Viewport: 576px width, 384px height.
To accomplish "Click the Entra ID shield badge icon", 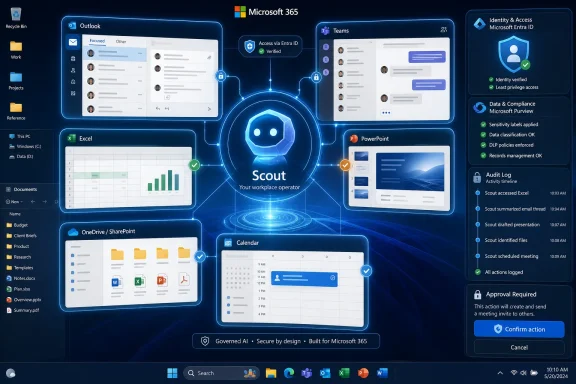I will [x=250, y=46].
